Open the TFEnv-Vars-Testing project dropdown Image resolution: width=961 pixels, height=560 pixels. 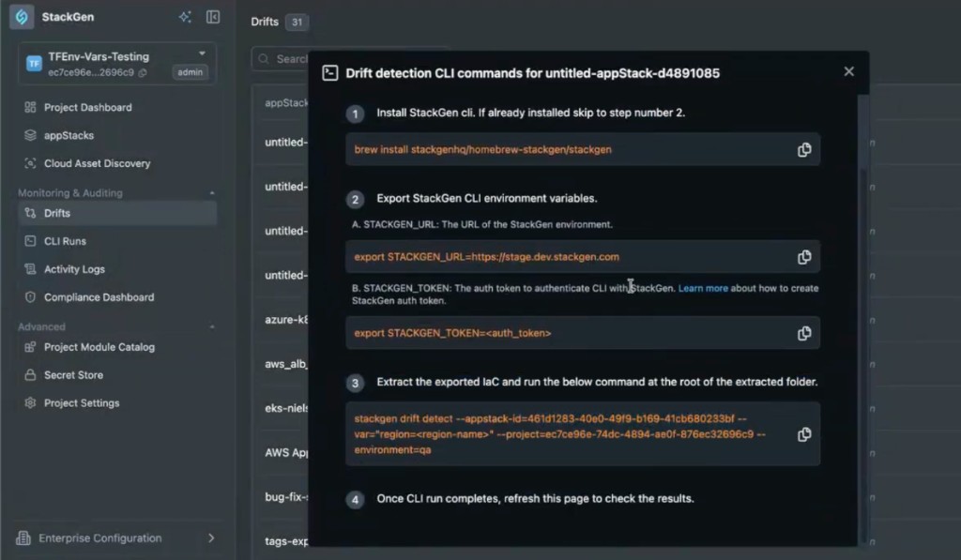[202, 53]
